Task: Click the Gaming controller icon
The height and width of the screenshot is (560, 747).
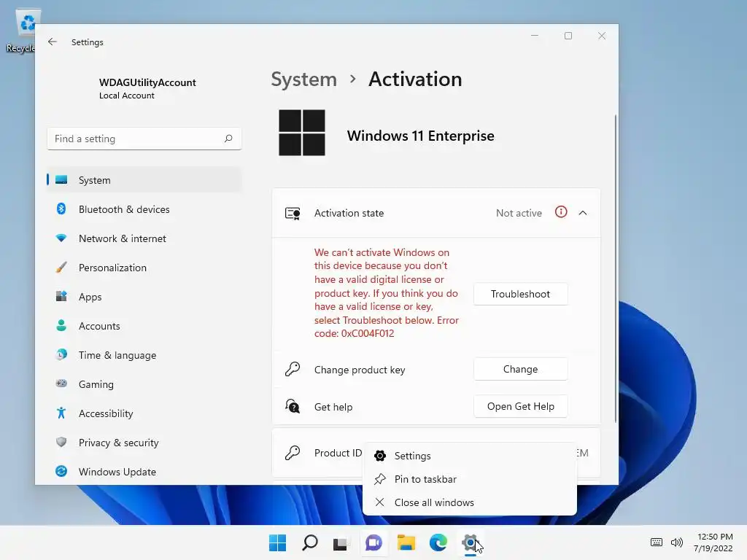Action: click(61, 383)
